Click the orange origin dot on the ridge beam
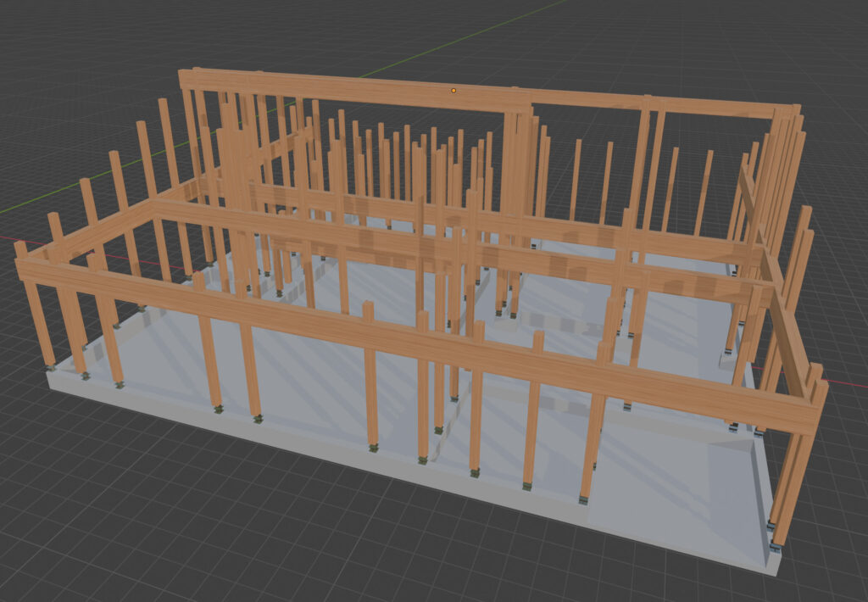The height and width of the screenshot is (602, 868). [453, 90]
